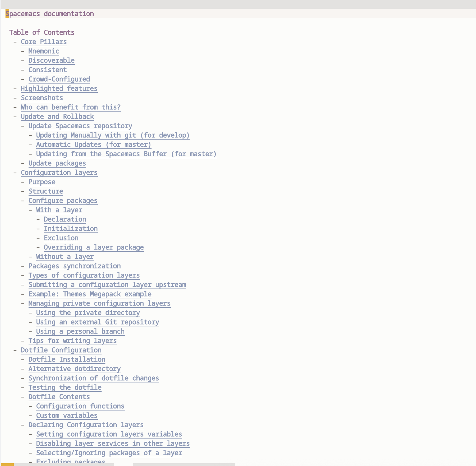Viewport: 476px width, 466px height.
Task: Open Updating Manually with git link
Action: pyautogui.click(x=113, y=135)
